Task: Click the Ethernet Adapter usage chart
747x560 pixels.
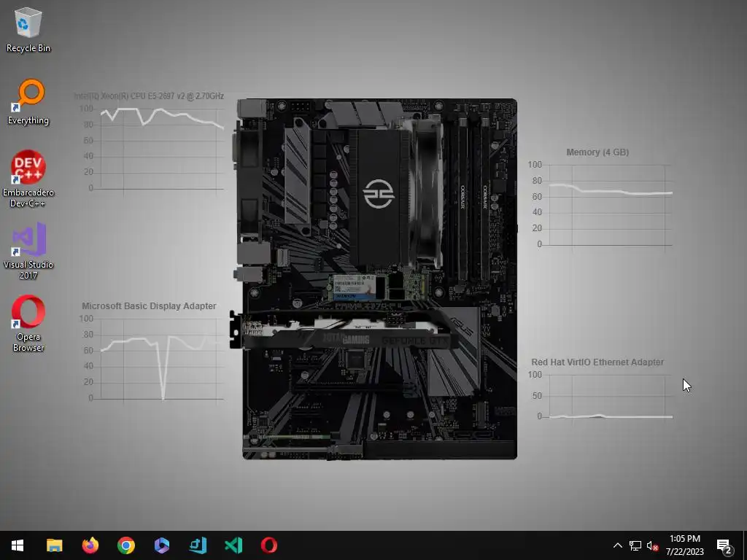Action: click(600, 396)
